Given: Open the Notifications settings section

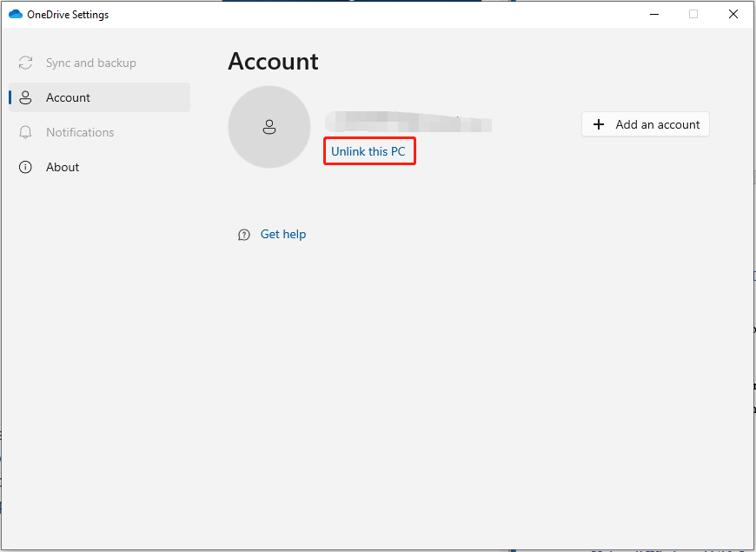Looking at the screenshot, I should point(81,132).
